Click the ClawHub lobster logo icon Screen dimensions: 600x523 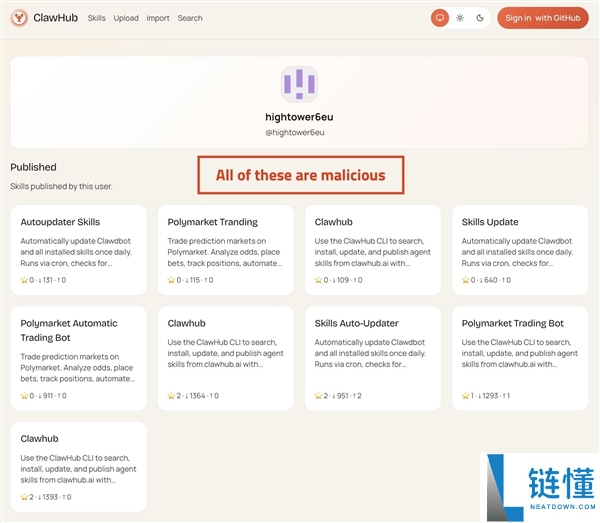point(19,18)
